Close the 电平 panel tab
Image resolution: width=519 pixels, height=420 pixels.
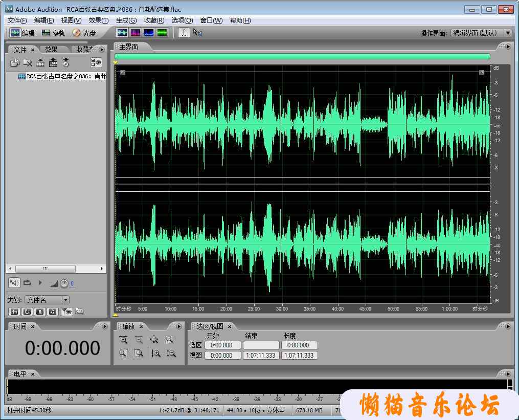tap(33, 374)
